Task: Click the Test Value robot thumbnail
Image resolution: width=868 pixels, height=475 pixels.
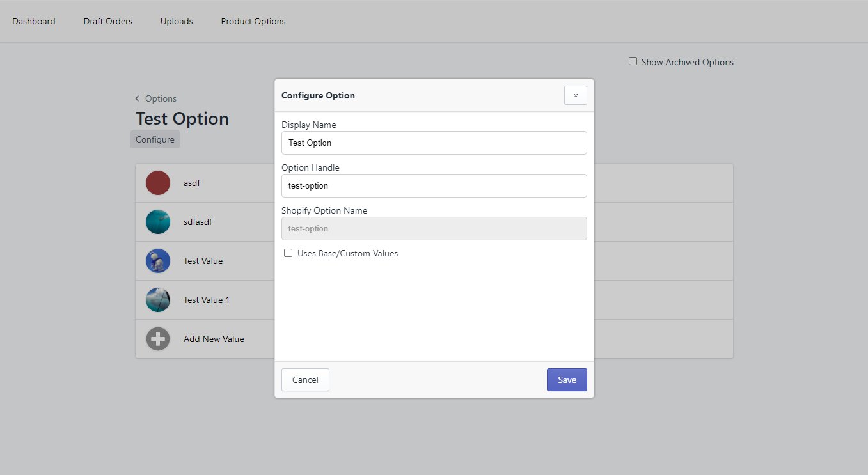Action: click(158, 261)
